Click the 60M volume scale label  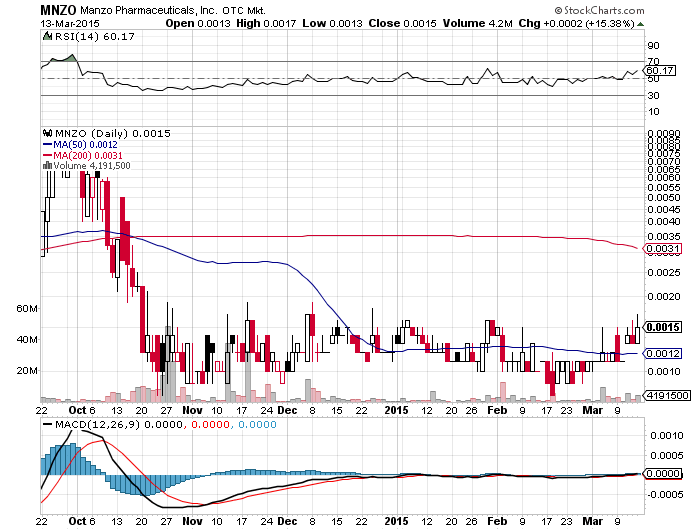click(x=27, y=309)
